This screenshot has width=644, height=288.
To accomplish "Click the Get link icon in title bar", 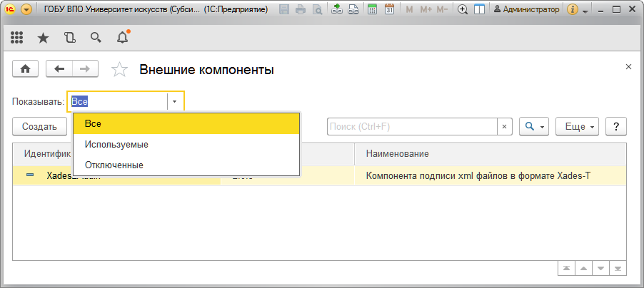I will 337,9.
